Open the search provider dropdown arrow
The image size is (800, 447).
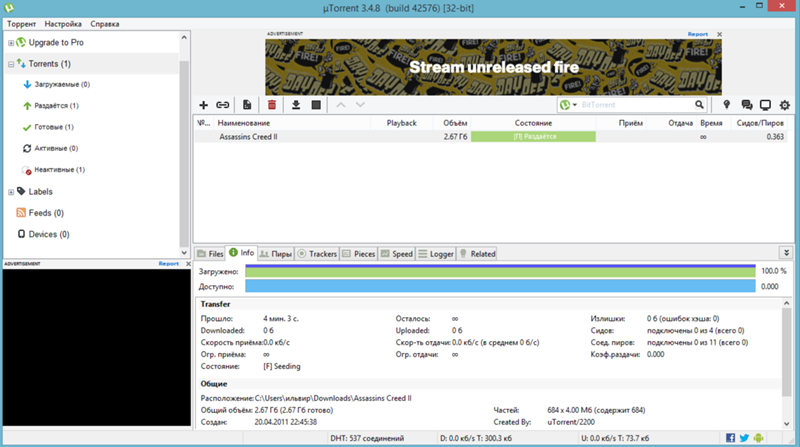[x=575, y=105]
